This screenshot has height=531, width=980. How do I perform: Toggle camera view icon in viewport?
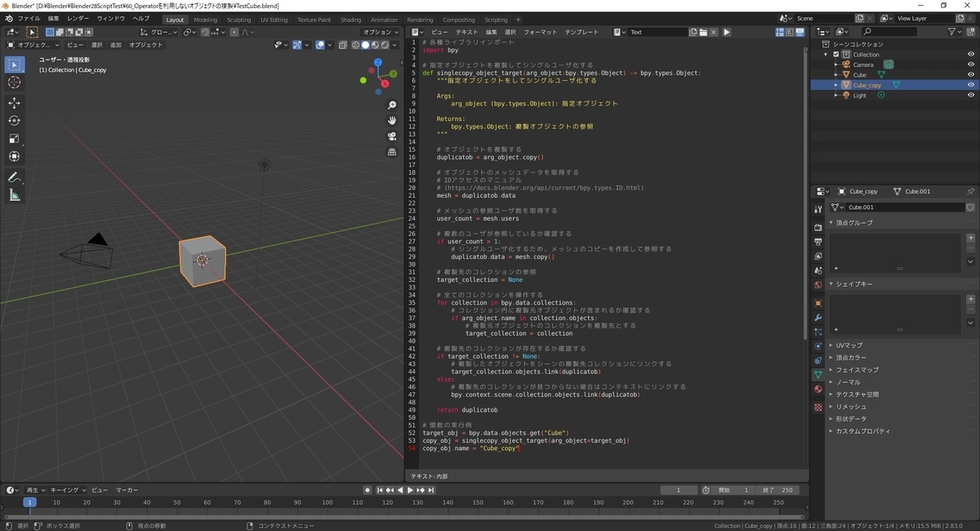(x=392, y=136)
